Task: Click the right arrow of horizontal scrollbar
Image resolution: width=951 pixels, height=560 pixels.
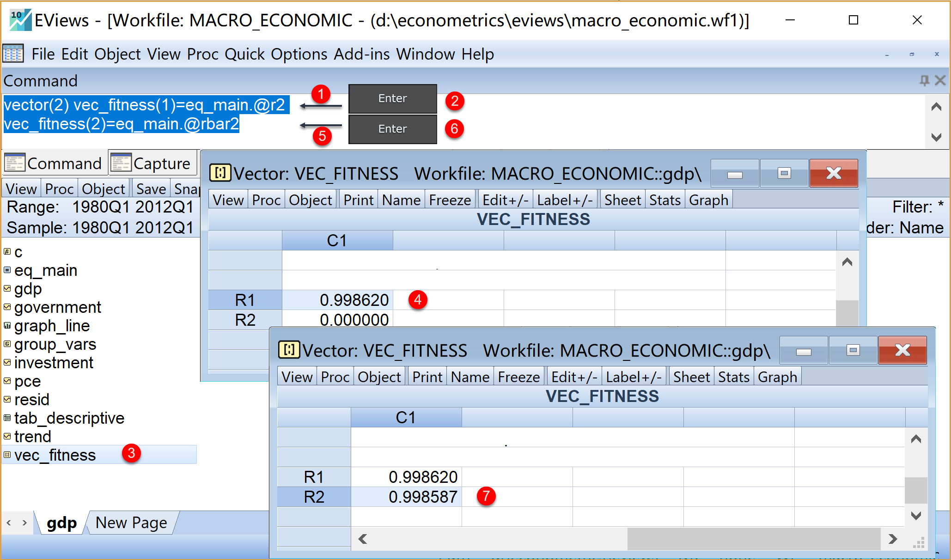Action: tap(893, 539)
